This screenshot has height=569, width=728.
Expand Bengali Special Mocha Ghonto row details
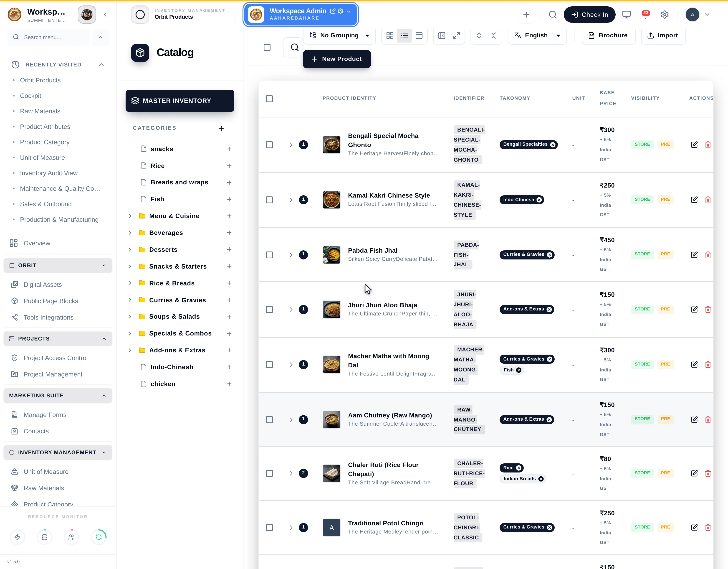click(291, 145)
